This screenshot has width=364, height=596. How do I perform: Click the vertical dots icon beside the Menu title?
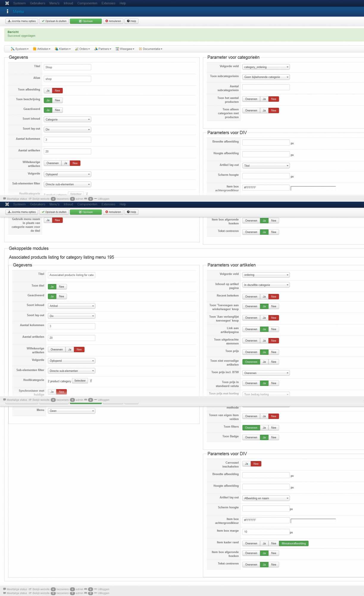[7, 11]
